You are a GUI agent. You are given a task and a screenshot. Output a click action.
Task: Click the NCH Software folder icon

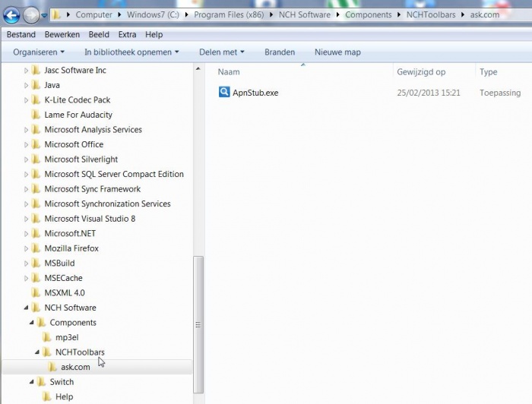click(36, 308)
